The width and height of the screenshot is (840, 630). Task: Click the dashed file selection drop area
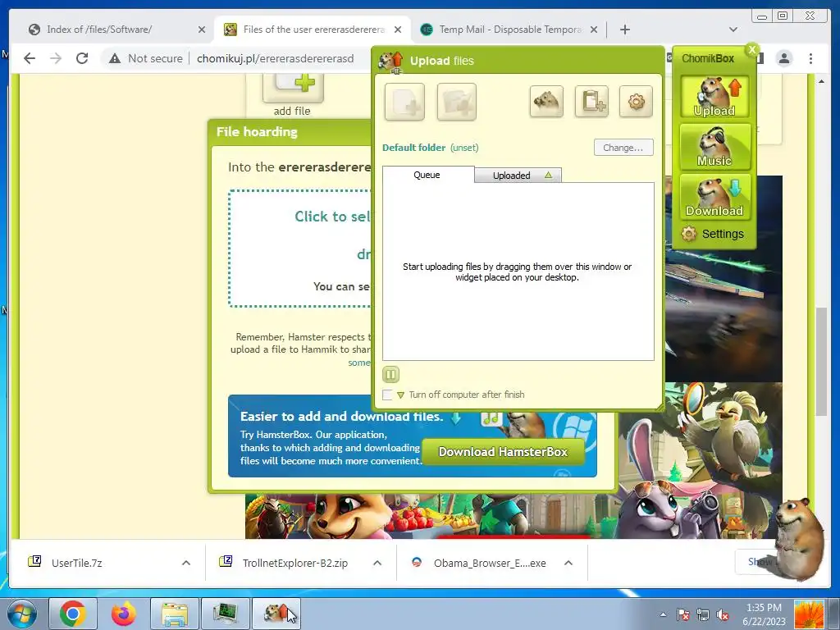click(300, 248)
